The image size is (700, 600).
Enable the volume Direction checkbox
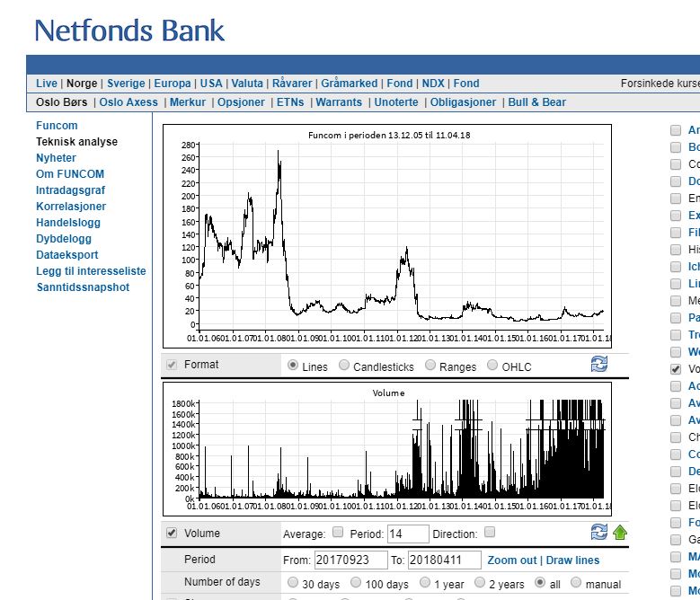tap(490, 532)
